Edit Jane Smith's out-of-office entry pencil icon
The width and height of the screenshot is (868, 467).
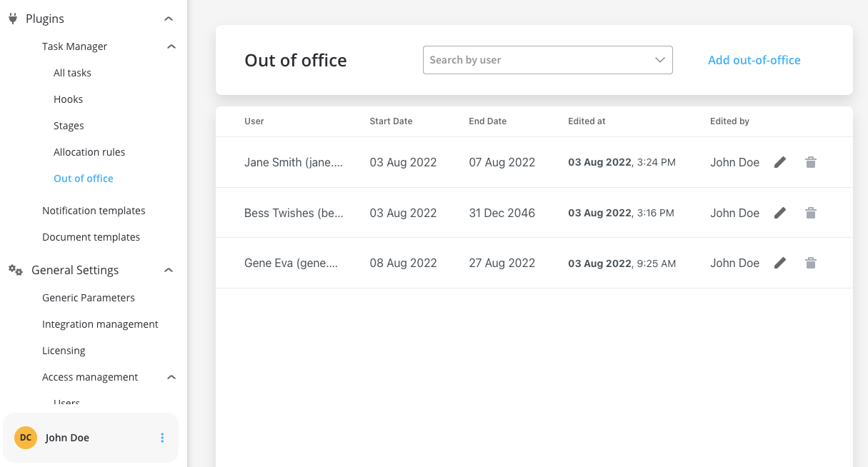(x=780, y=162)
